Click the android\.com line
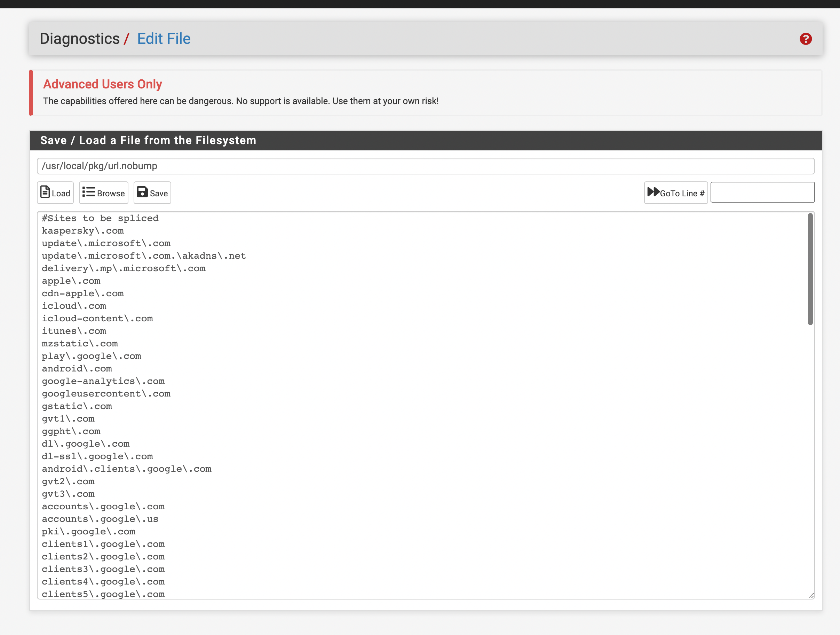This screenshot has height=635, width=840. [x=77, y=369]
